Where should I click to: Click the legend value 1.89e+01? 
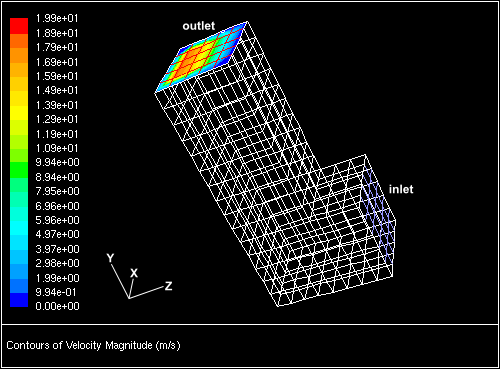(57, 33)
